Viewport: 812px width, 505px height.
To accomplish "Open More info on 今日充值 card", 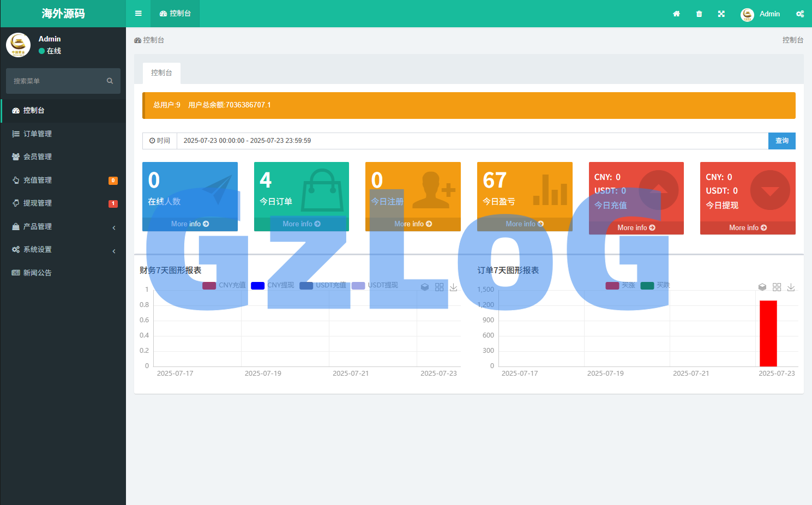I will tap(636, 228).
